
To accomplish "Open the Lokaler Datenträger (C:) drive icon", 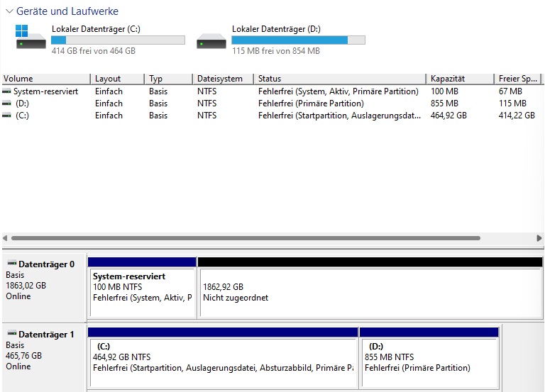I will pos(31,37).
